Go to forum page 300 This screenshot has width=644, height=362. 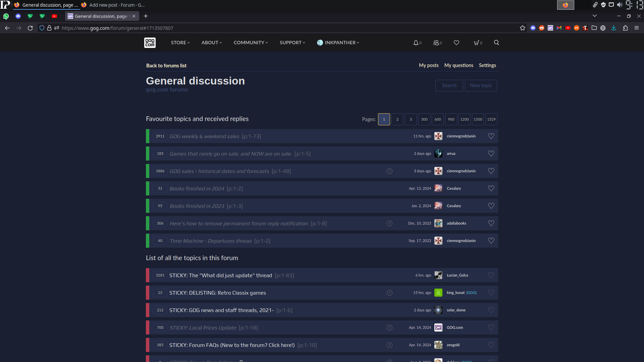[x=424, y=119]
